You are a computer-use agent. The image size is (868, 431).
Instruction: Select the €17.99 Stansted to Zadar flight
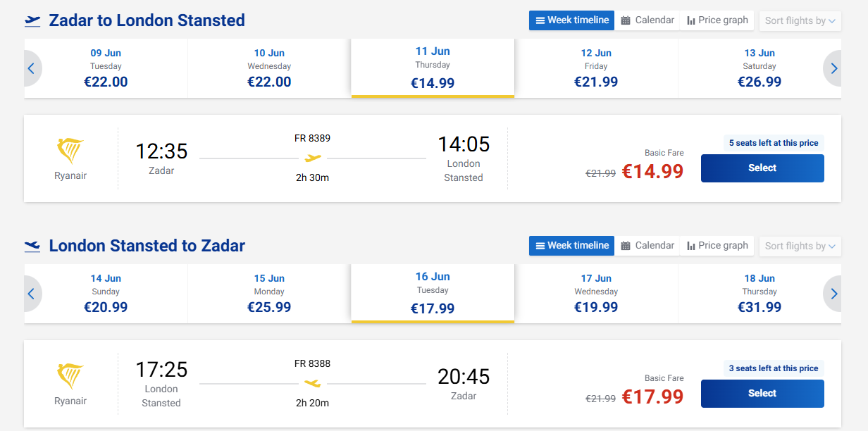pyautogui.click(x=762, y=394)
